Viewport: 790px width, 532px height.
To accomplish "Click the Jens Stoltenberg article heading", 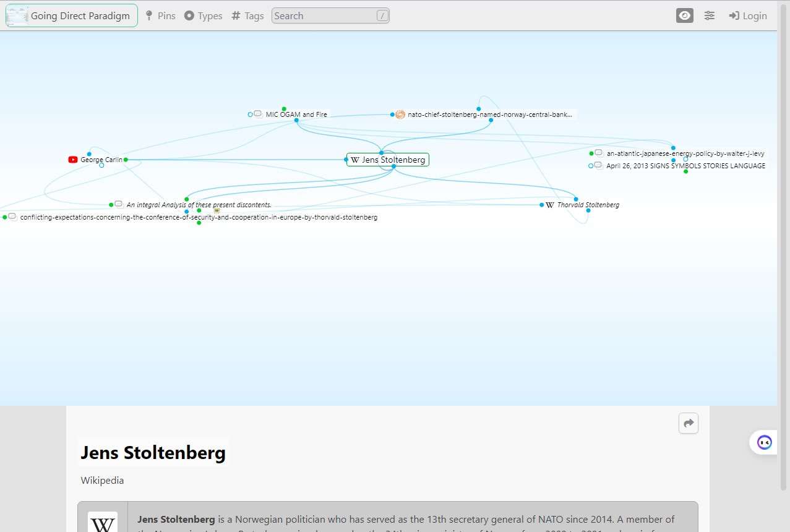I will [x=153, y=453].
